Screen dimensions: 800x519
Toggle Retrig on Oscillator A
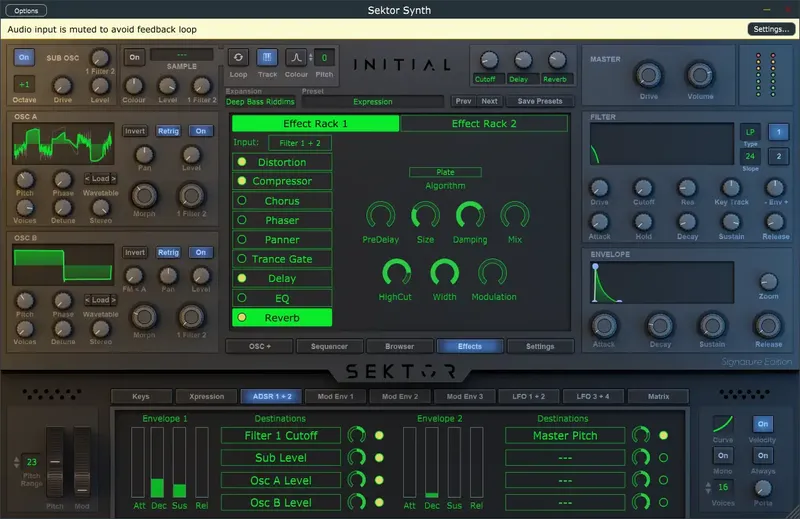pos(167,131)
